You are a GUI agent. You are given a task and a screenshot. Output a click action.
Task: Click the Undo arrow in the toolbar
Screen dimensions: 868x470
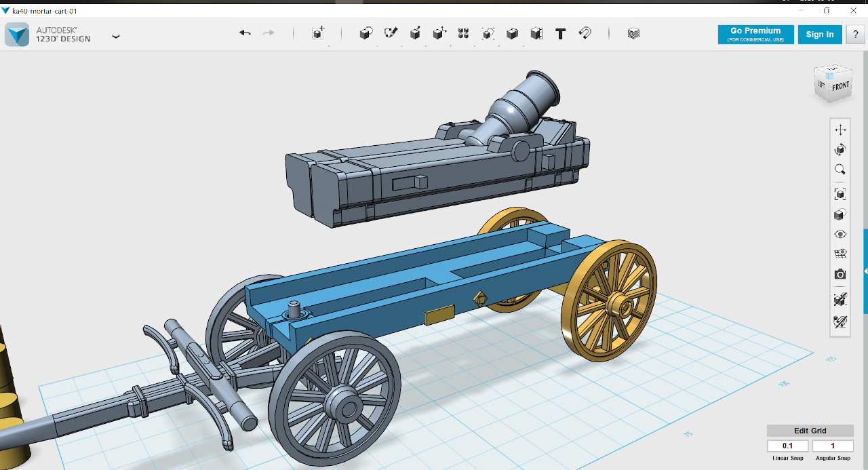[245, 33]
